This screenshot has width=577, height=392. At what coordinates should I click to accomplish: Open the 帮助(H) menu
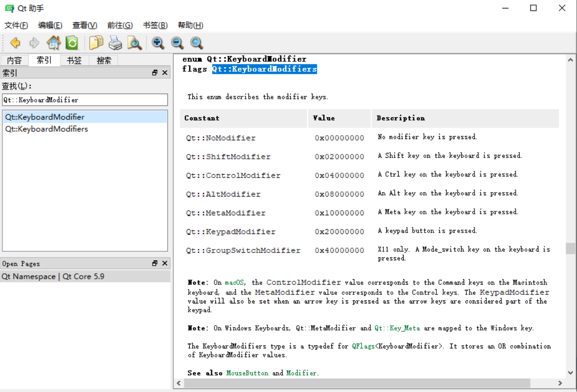(x=191, y=25)
